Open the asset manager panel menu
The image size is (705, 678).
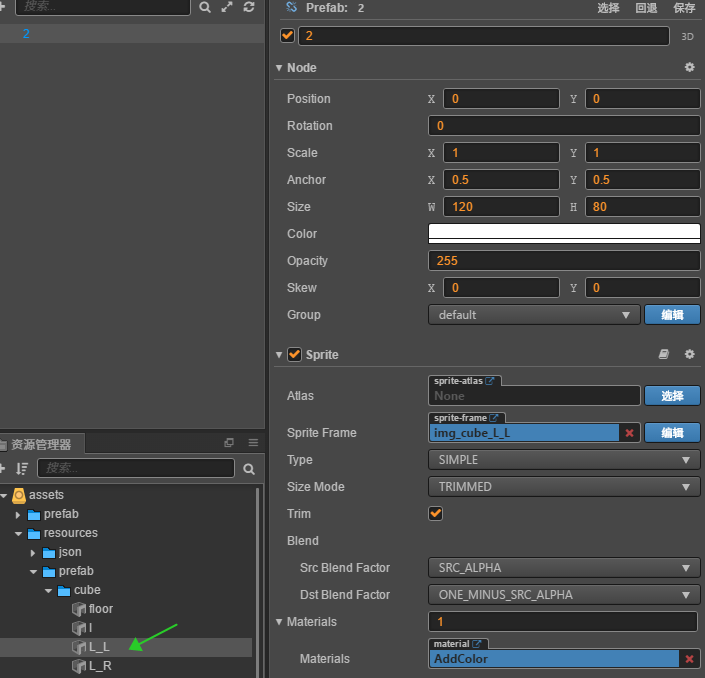[x=253, y=442]
